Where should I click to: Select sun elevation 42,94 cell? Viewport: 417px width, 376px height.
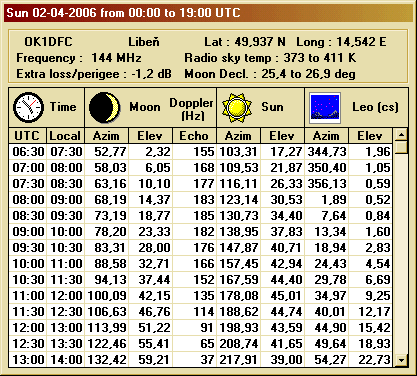(x=282, y=264)
